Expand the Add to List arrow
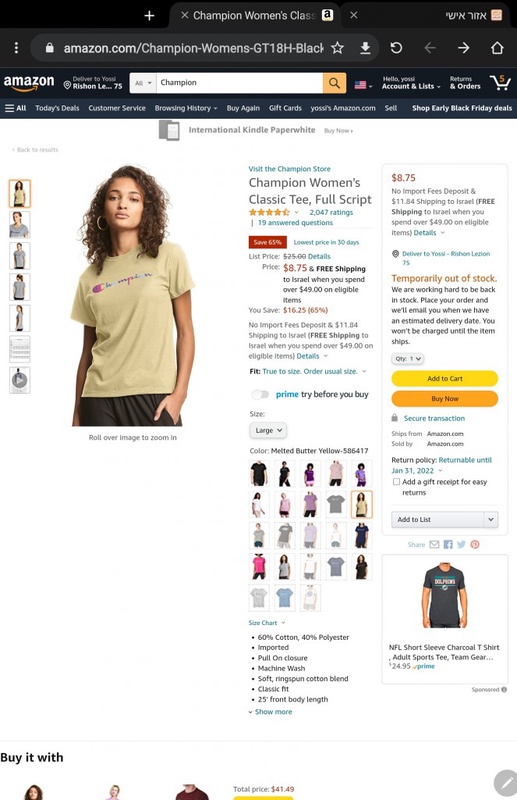 pos(490,519)
